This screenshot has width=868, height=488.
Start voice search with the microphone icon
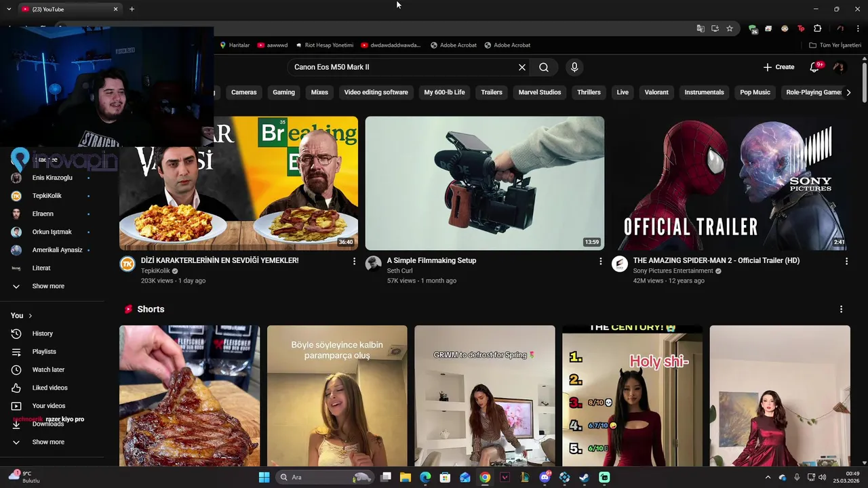point(574,67)
